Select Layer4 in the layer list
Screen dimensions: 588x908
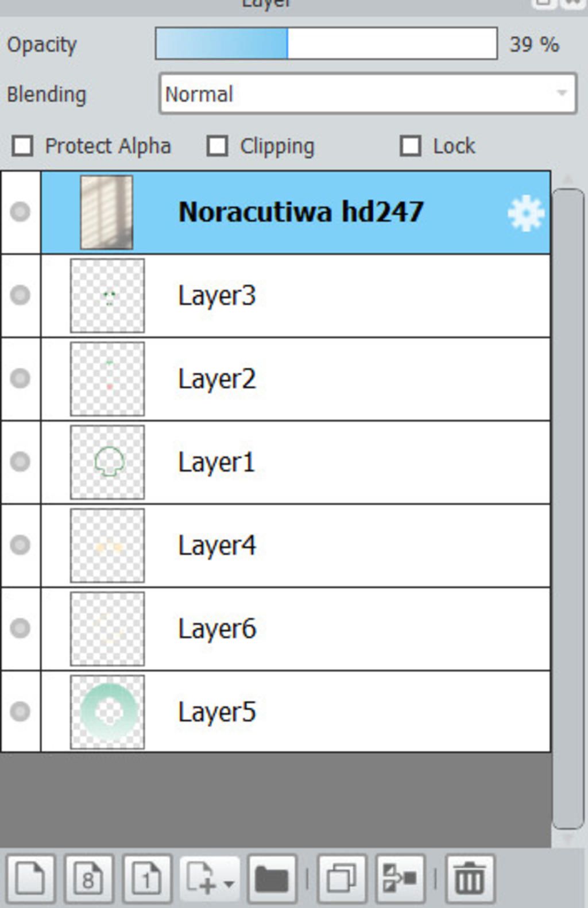(296, 546)
